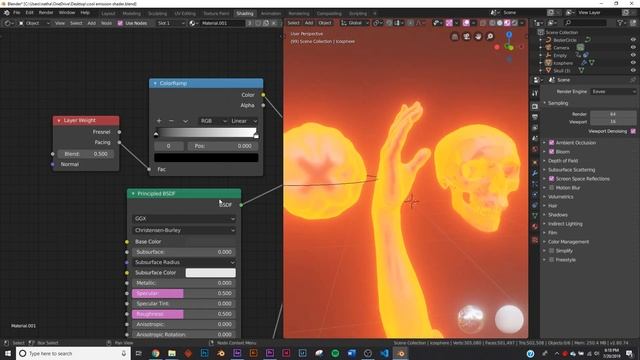Click the ColorRamp Pos value field
The image size is (640, 360).
coord(222,146)
